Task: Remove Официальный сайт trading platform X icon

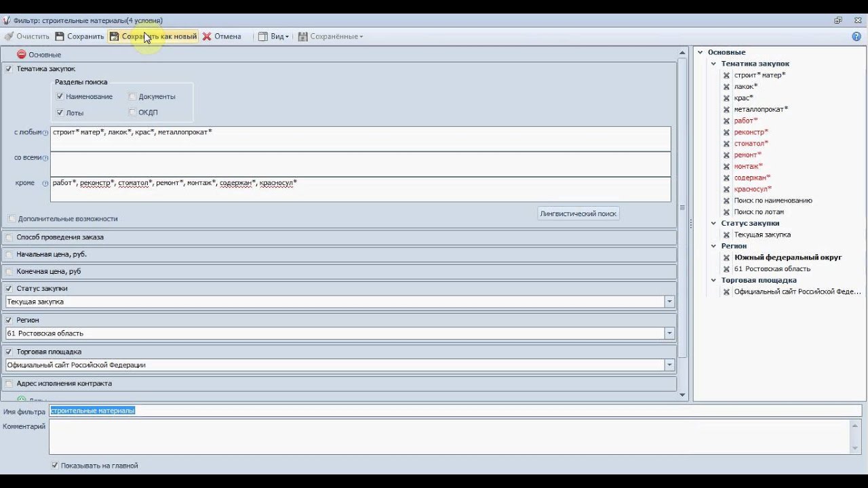Action: [x=726, y=292]
